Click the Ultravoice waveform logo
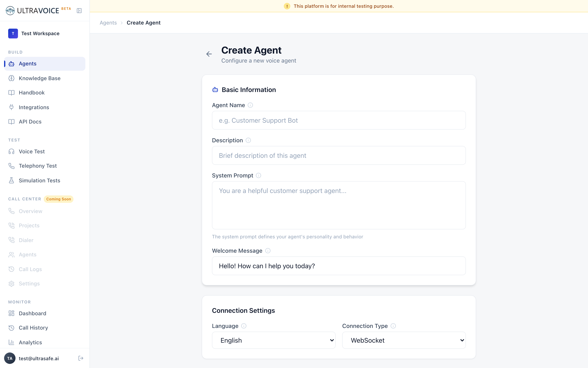The width and height of the screenshot is (588, 368). point(10,10)
